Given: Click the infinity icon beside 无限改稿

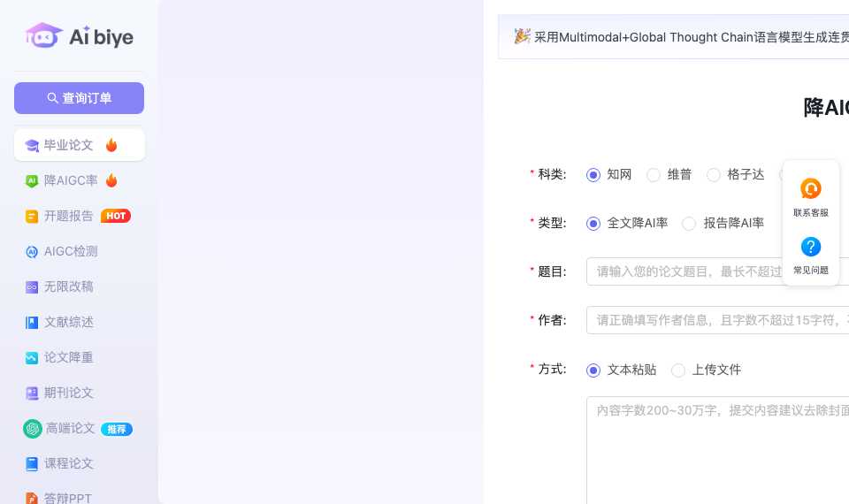Looking at the screenshot, I should (32, 286).
